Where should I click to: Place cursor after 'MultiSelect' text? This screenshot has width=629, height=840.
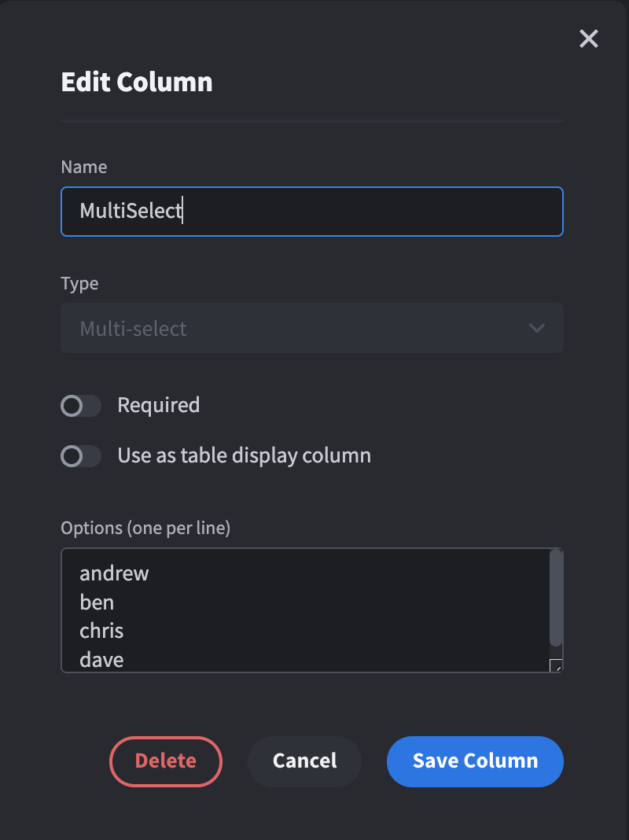(x=182, y=211)
